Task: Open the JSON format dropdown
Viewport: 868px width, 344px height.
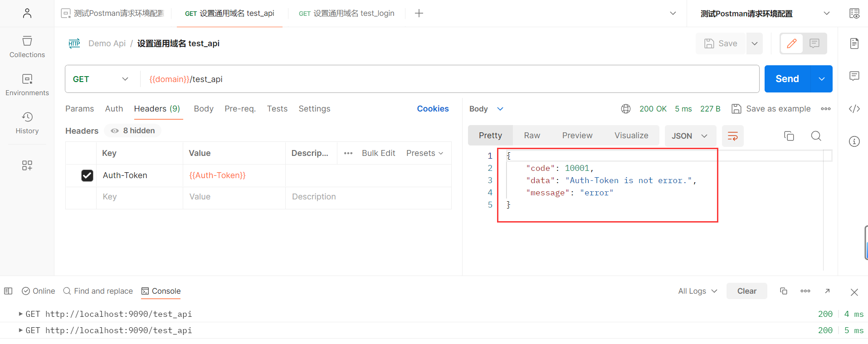Action: [690, 136]
